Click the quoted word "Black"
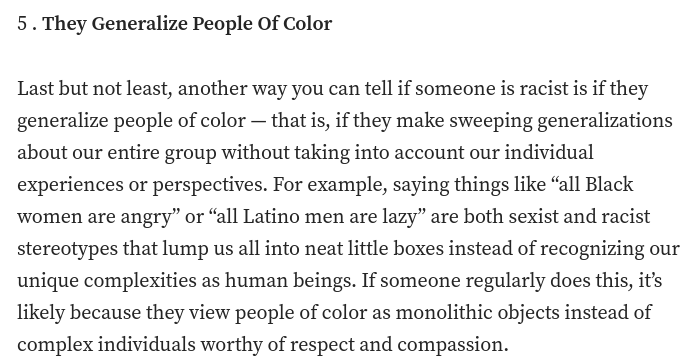Image resolution: width=697 pixels, height=362 pixels. coord(609,184)
